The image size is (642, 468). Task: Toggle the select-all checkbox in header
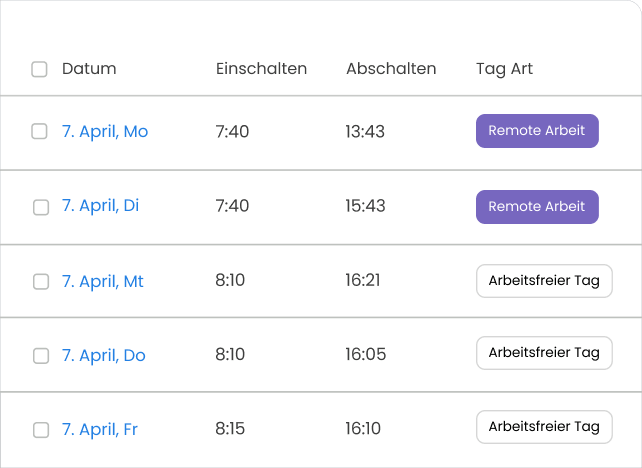[x=40, y=69]
